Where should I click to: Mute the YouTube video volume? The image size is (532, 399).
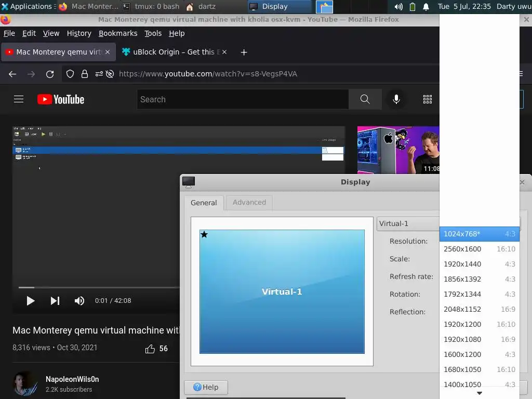[x=79, y=301]
